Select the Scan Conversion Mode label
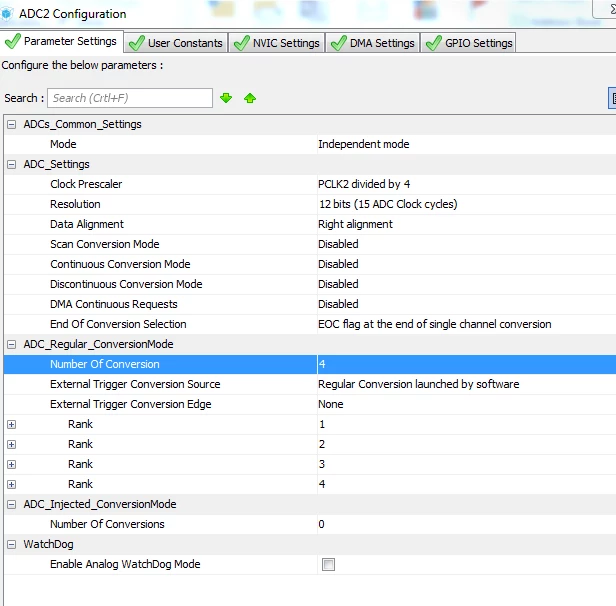 104,244
